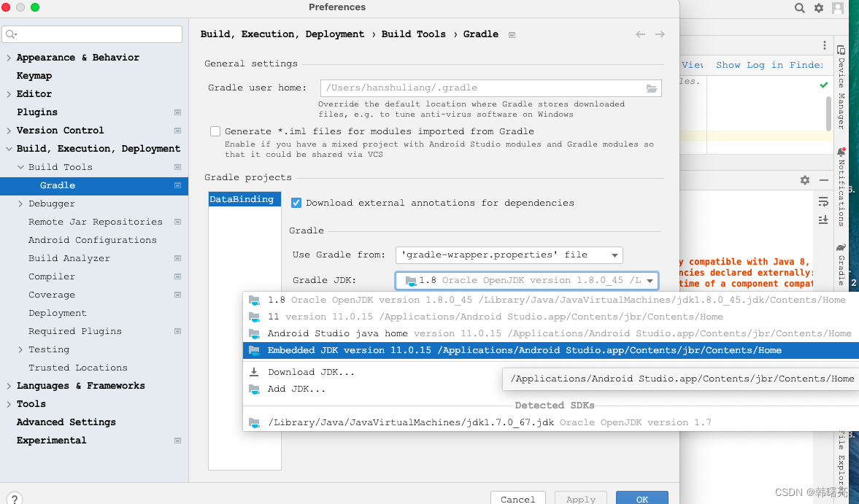The height and width of the screenshot is (504, 859).
Task: Open Notifications side tool window
Action: point(841,187)
